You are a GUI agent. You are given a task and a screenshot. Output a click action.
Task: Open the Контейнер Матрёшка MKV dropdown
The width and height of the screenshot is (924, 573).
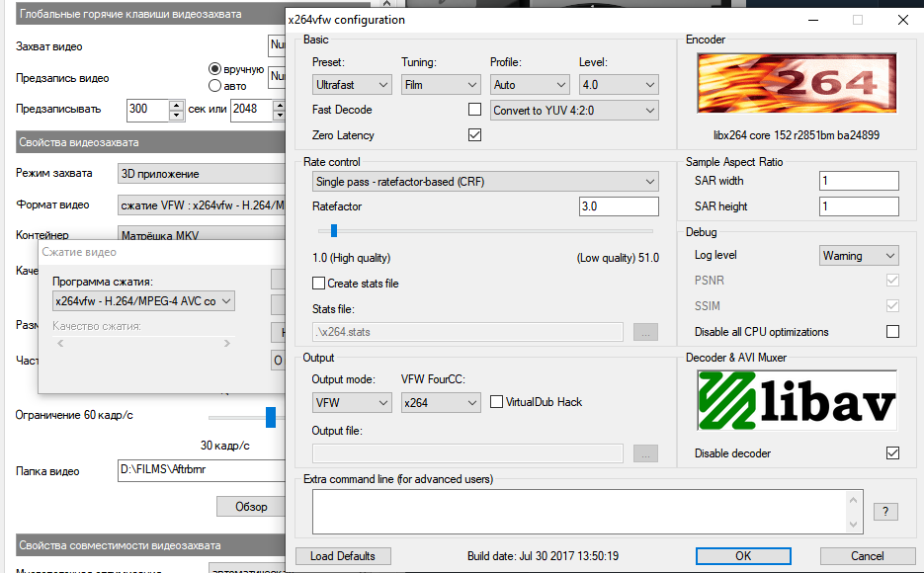(x=202, y=234)
